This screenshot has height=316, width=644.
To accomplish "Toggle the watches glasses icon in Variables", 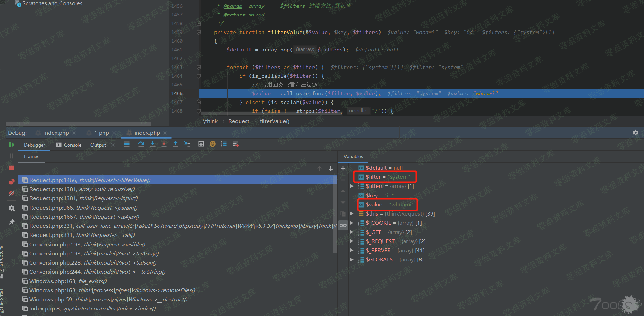I will 343,225.
